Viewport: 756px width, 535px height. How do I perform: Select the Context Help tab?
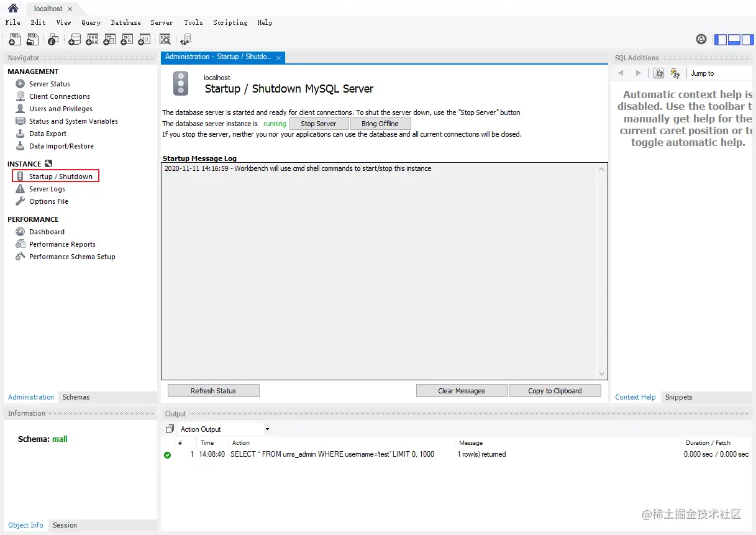635,397
